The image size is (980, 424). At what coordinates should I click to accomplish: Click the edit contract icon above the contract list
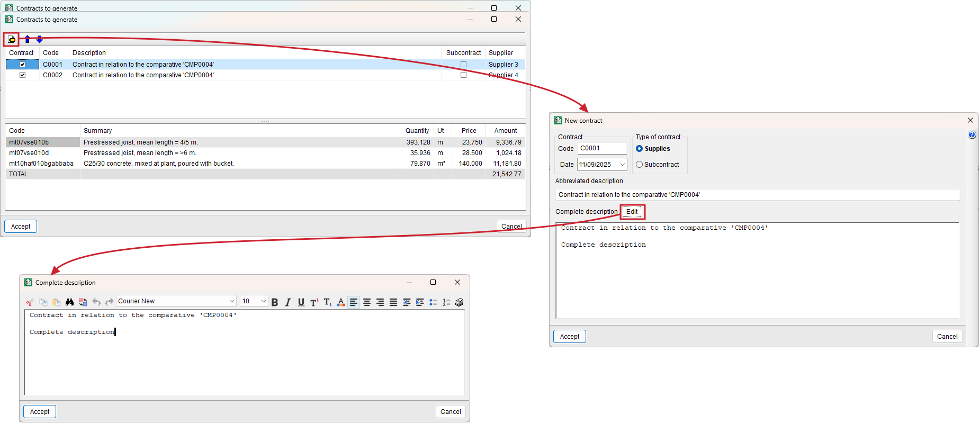pos(11,39)
